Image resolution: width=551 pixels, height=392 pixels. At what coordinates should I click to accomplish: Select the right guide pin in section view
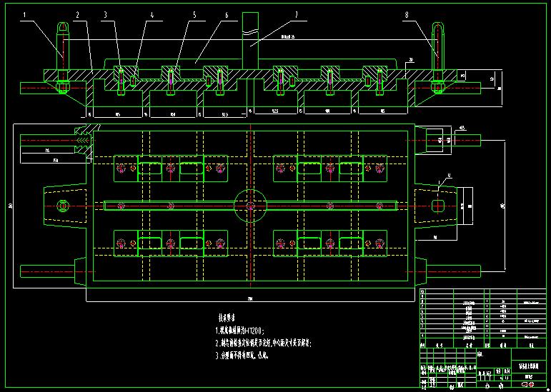click(x=437, y=58)
